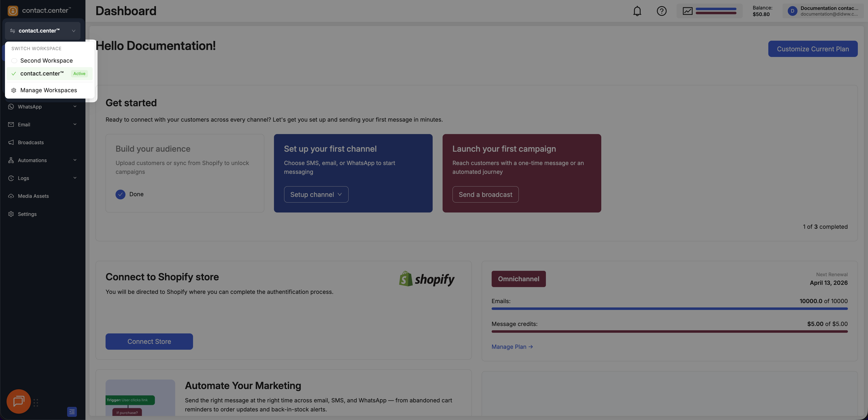Open the orange chat support bubble
The height and width of the screenshot is (420, 868).
click(19, 401)
